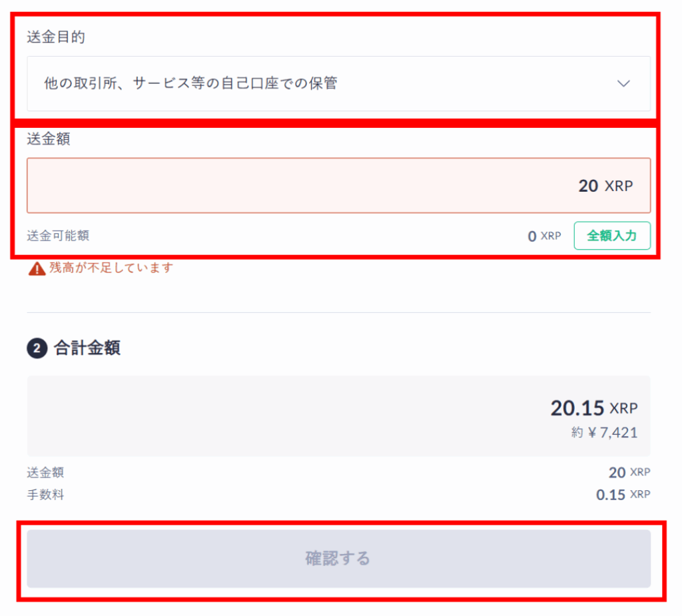This screenshot has width=682, height=616.
Task: Click the 残高が不足しています error message
Action: point(111,268)
